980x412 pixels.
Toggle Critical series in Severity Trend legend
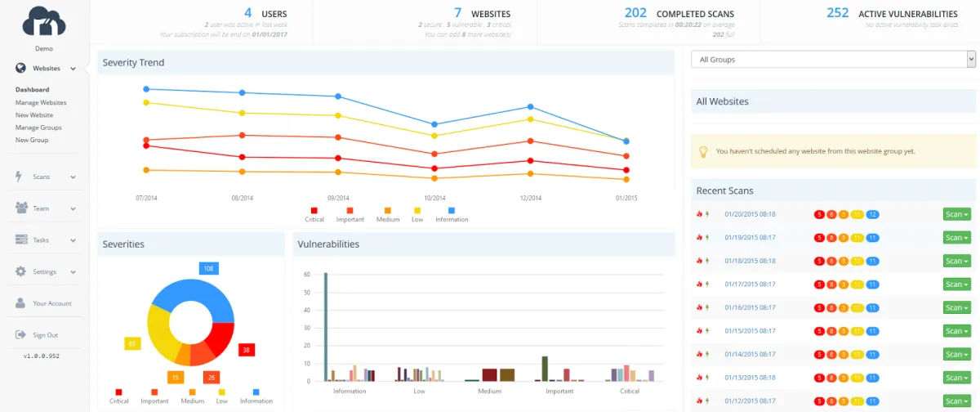(314, 215)
